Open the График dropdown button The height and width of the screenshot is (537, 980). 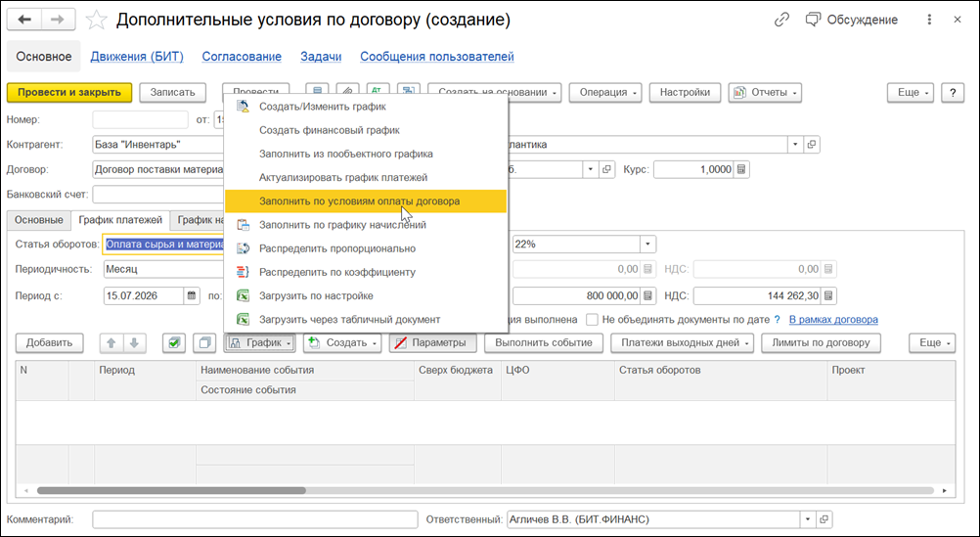(x=259, y=342)
